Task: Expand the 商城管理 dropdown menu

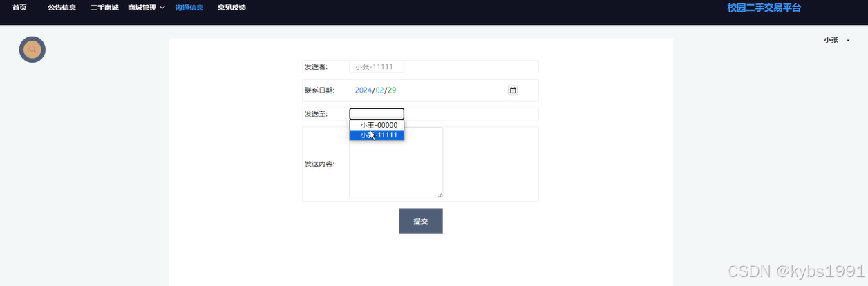Action: 147,8
